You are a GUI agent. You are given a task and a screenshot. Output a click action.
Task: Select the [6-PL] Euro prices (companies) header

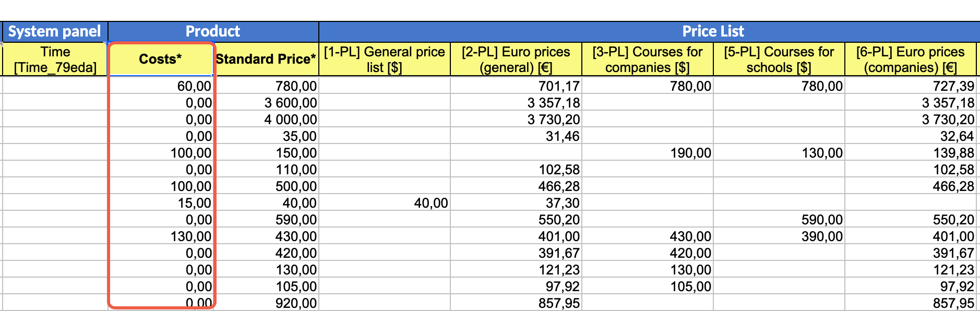(x=911, y=59)
